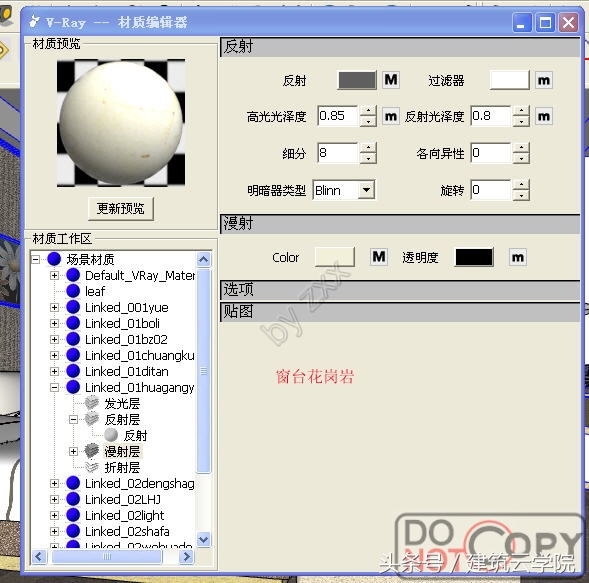Image resolution: width=589 pixels, height=583 pixels.
Task: Maximize the V-Ray material editor window
Action: pyautogui.click(x=545, y=23)
